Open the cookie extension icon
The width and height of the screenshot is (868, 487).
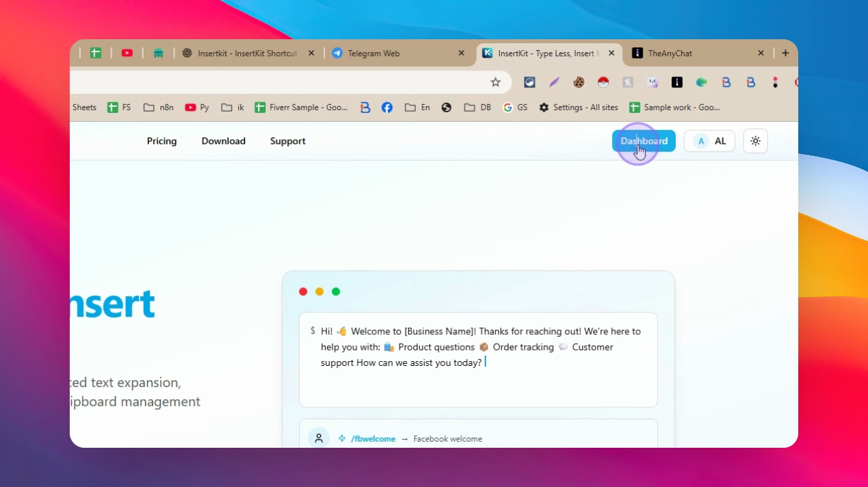[x=579, y=82]
